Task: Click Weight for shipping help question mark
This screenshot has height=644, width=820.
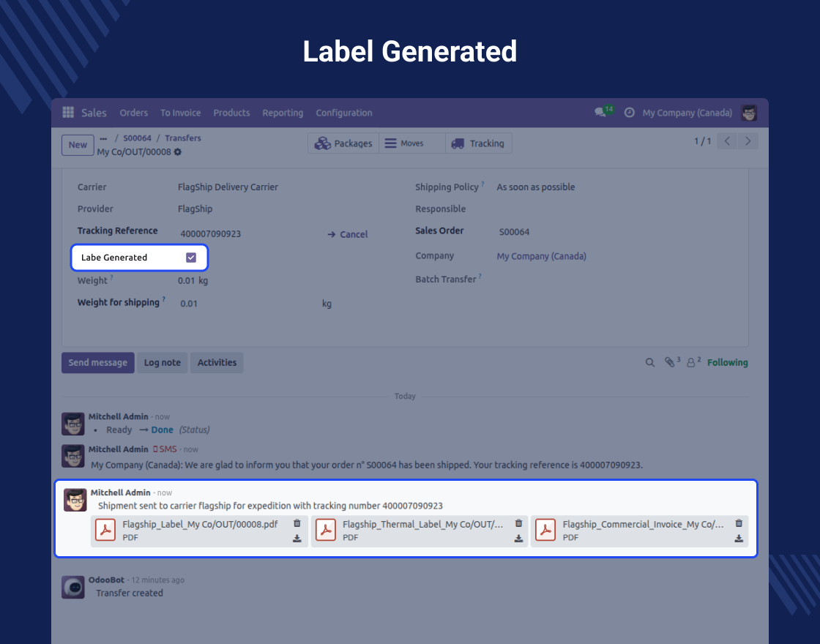Action: pos(164,299)
